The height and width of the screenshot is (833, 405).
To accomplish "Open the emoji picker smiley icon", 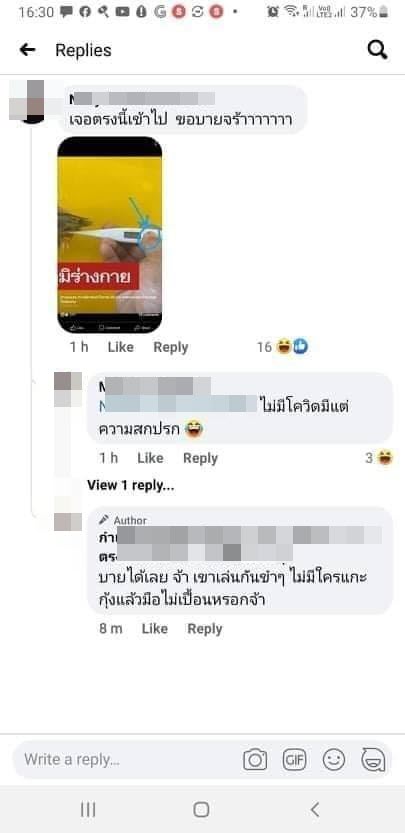I will tap(334, 760).
